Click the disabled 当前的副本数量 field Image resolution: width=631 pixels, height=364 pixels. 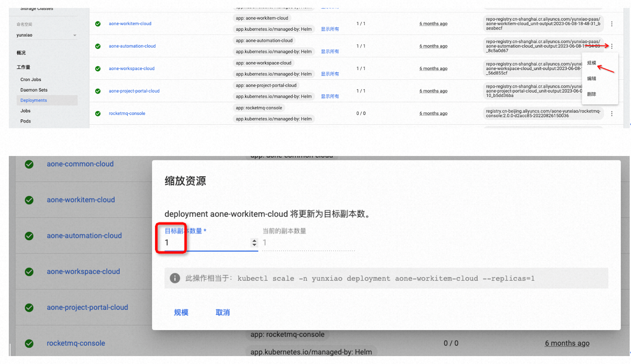tap(308, 243)
